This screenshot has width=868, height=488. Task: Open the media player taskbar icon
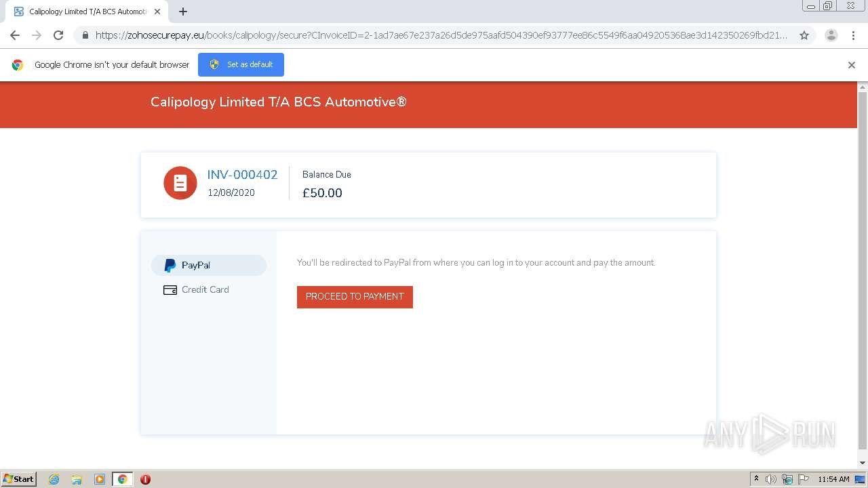pos(100,479)
